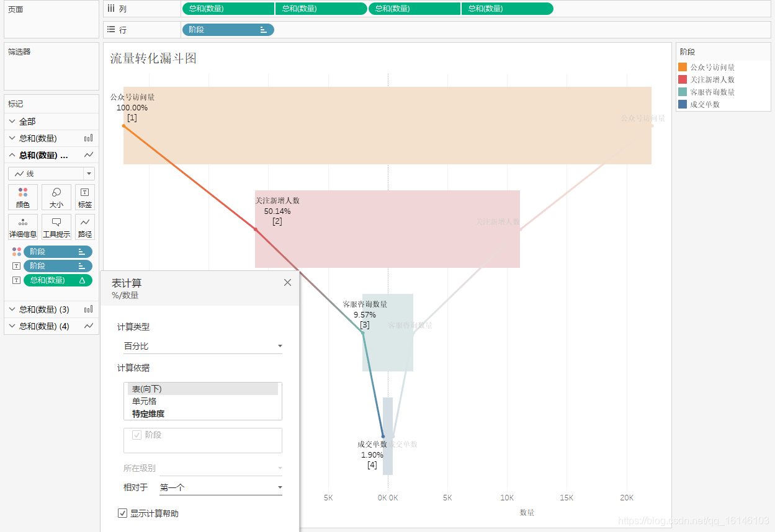Click the second 总和(数量) pill on columns shelf
This screenshot has height=532, width=775.
(x=321, y=9)
